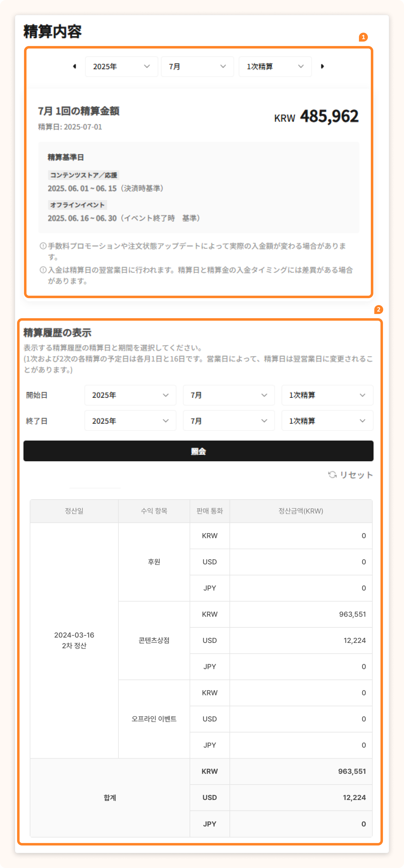Click the info icon beside the 入金は精算日 note
Screen dimensions: 404x868
point(43,270)
